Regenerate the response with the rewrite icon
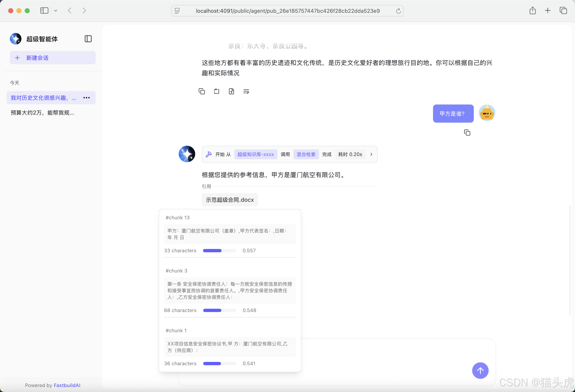The width and height of the screenshot is (575, 392). coord(246,91)
